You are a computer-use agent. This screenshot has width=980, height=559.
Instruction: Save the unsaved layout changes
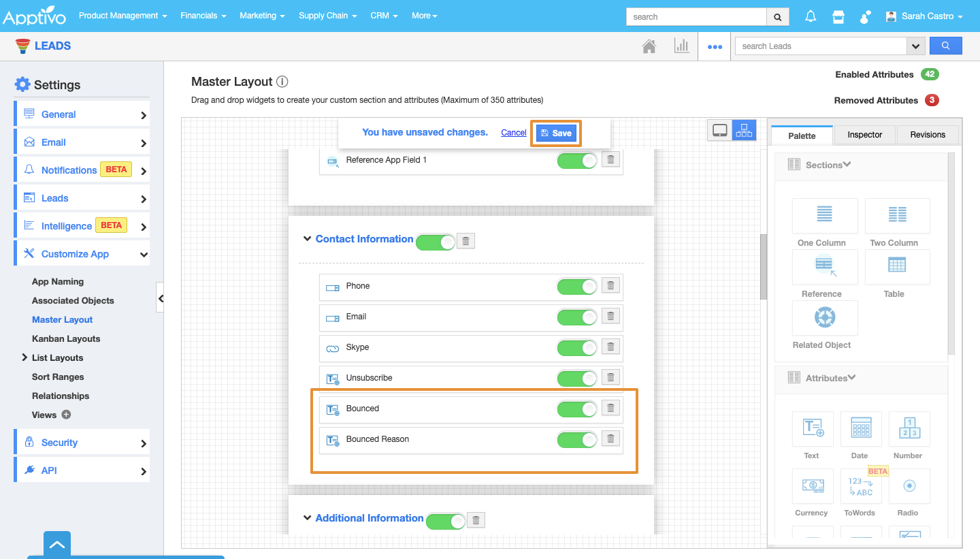click(556, 133)
